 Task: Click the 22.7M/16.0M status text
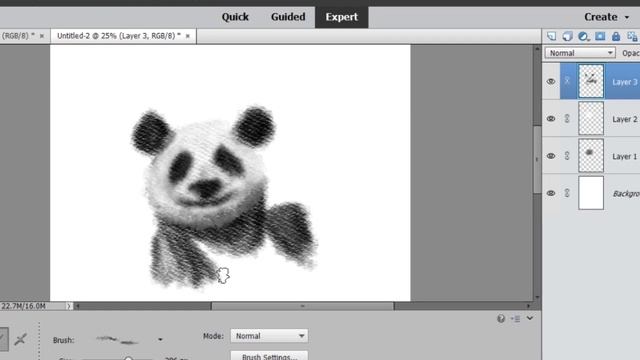tap(23, 306)
